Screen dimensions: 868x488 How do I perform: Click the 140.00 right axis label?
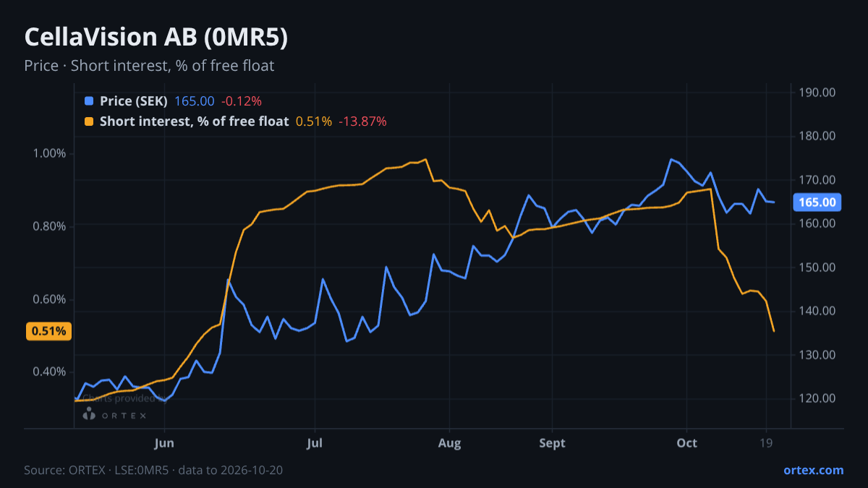tap(817, 311)
